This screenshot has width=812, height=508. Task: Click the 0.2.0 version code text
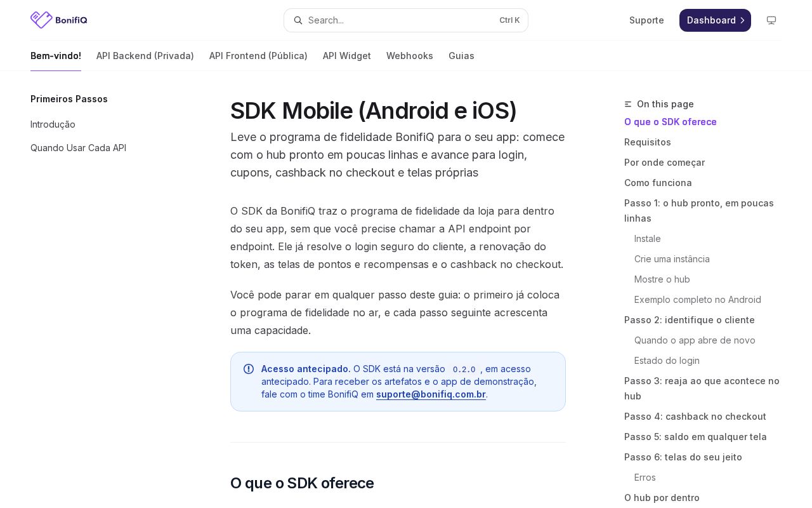coord(464,370)
